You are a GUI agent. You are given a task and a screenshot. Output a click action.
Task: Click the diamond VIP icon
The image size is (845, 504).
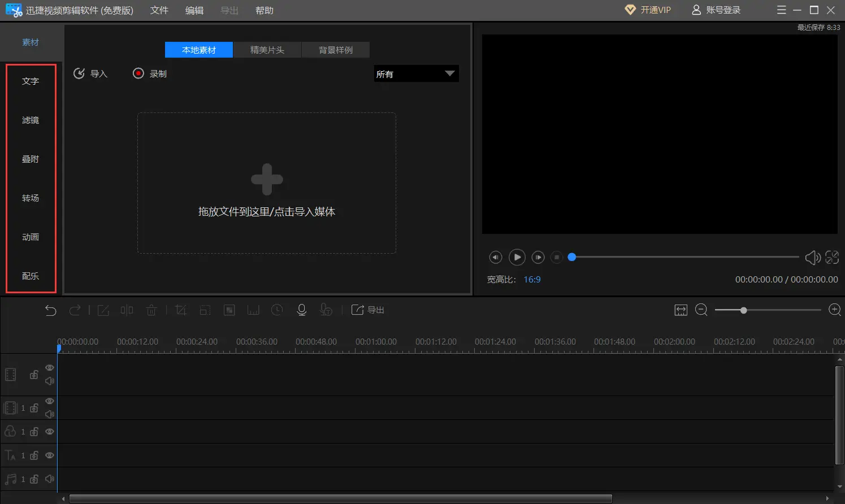(630, 10)
